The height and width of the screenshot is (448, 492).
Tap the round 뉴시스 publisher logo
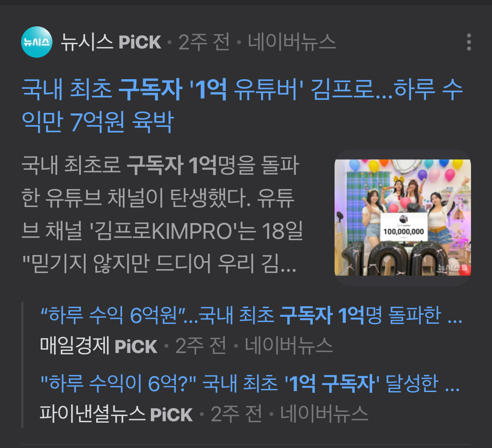click(x=36, y=42)
